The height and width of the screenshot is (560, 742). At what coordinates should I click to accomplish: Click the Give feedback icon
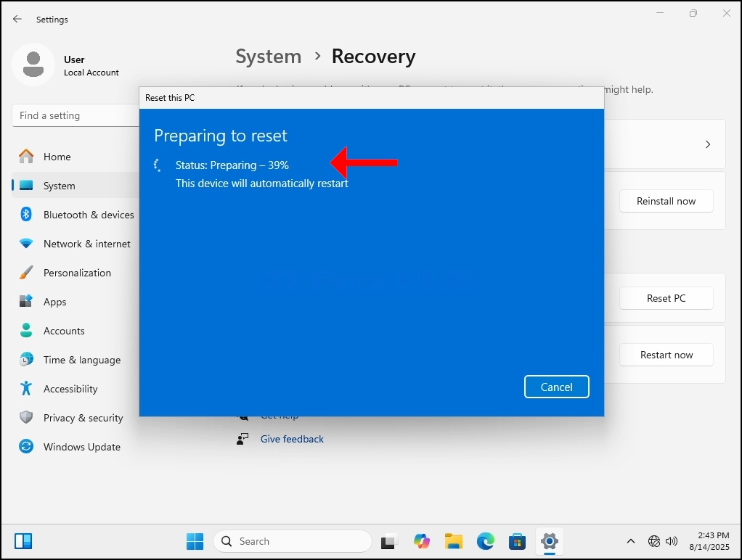pyautogui.click(x=242, y=439)
